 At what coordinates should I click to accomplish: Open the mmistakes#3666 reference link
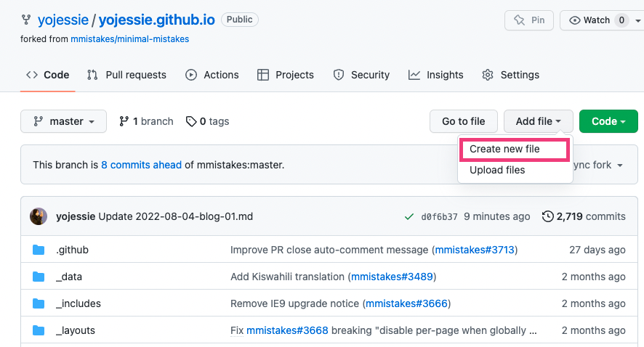(x=406, y=303)
